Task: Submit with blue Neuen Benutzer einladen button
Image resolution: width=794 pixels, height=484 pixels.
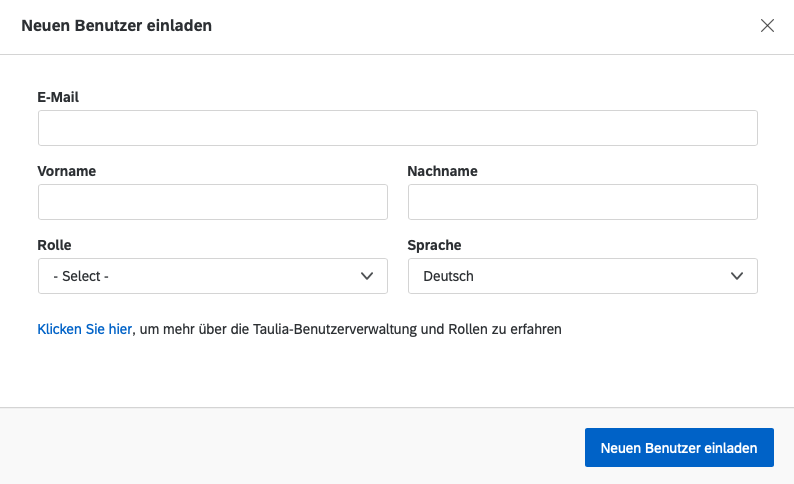Action: pyautogui.click(x=679, y=448)
